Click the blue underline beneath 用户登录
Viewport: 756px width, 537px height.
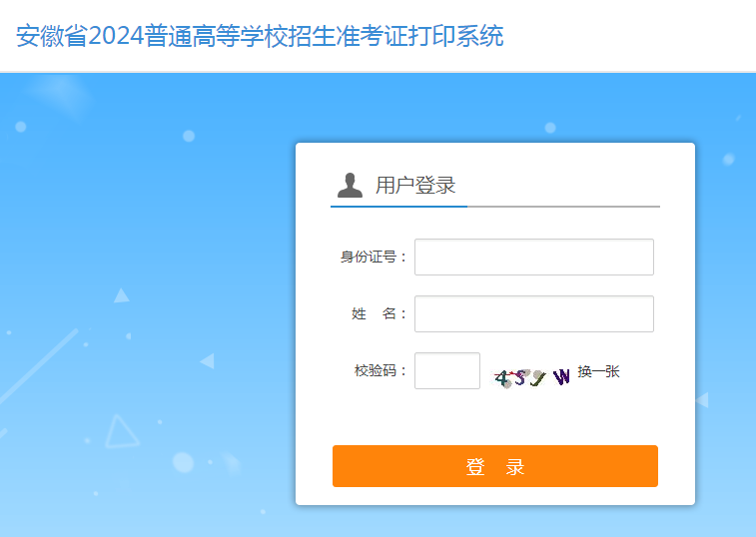398,207
